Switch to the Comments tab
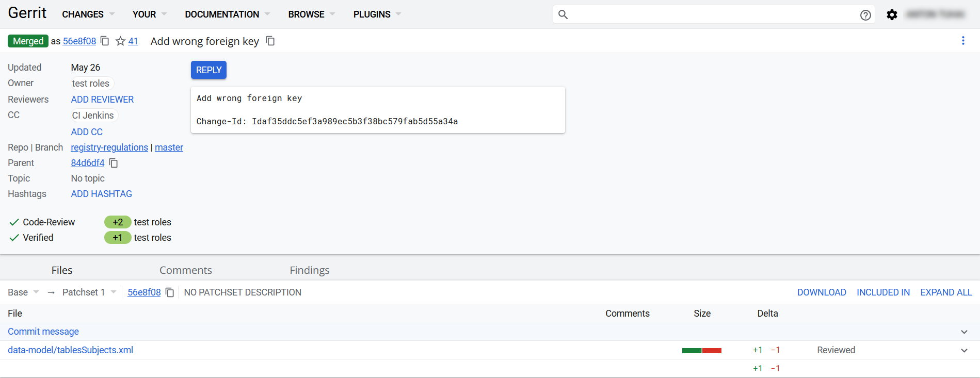 186,270
